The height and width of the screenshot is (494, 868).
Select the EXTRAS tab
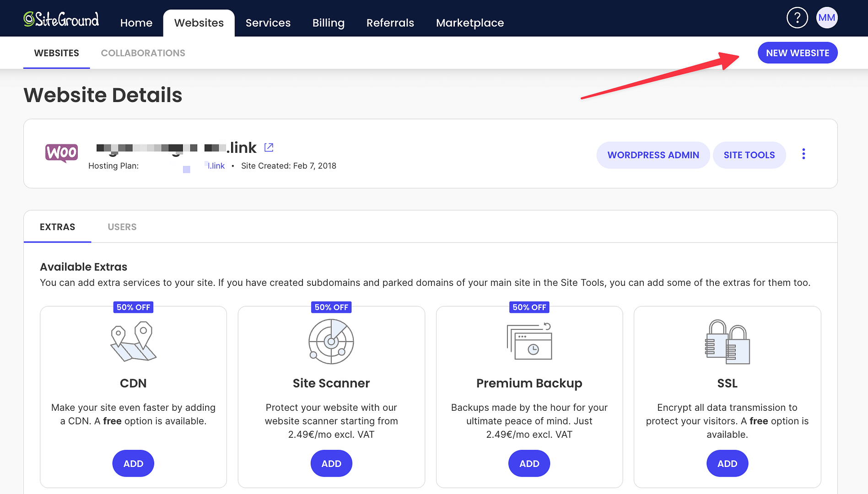pyautogui.click(x=58, y=227)
